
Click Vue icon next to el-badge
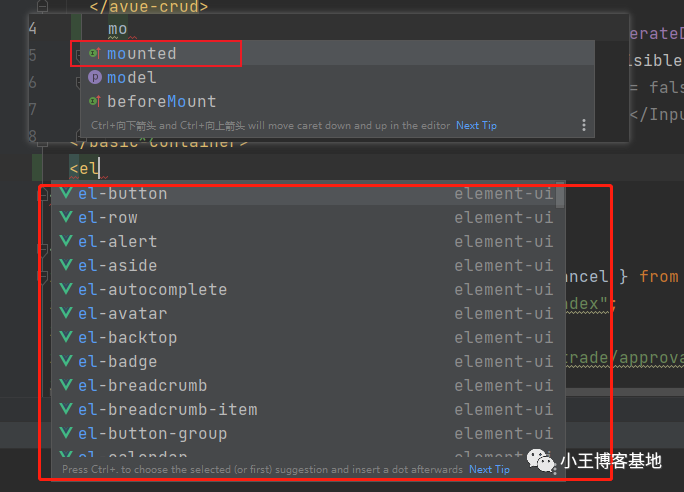tap(66, 361)
